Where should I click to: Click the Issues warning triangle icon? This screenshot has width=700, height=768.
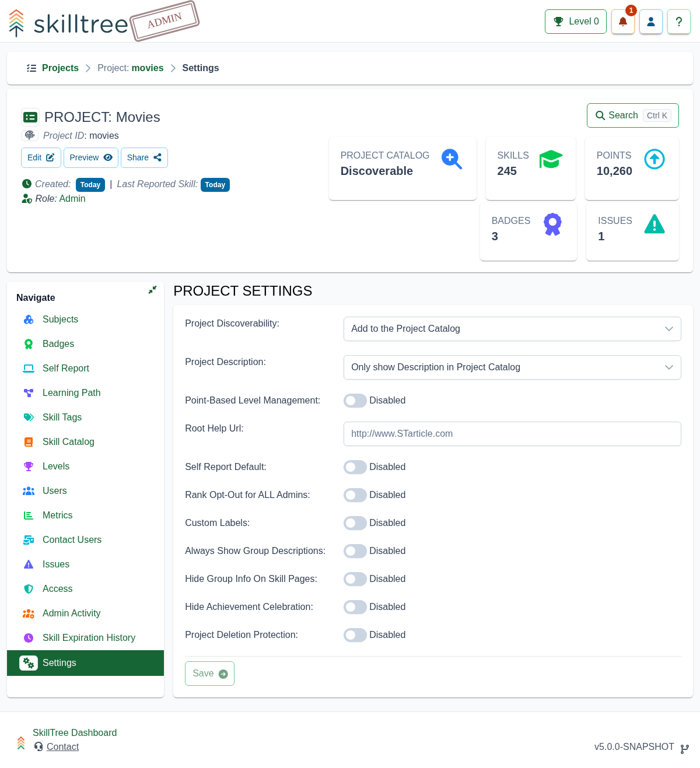coord(654,224)
